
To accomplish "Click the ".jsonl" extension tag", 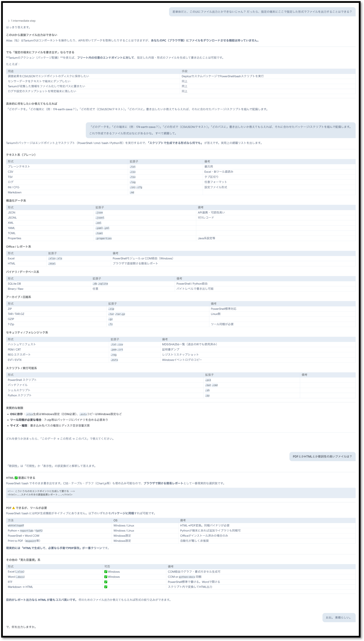I will click(100, 218).
